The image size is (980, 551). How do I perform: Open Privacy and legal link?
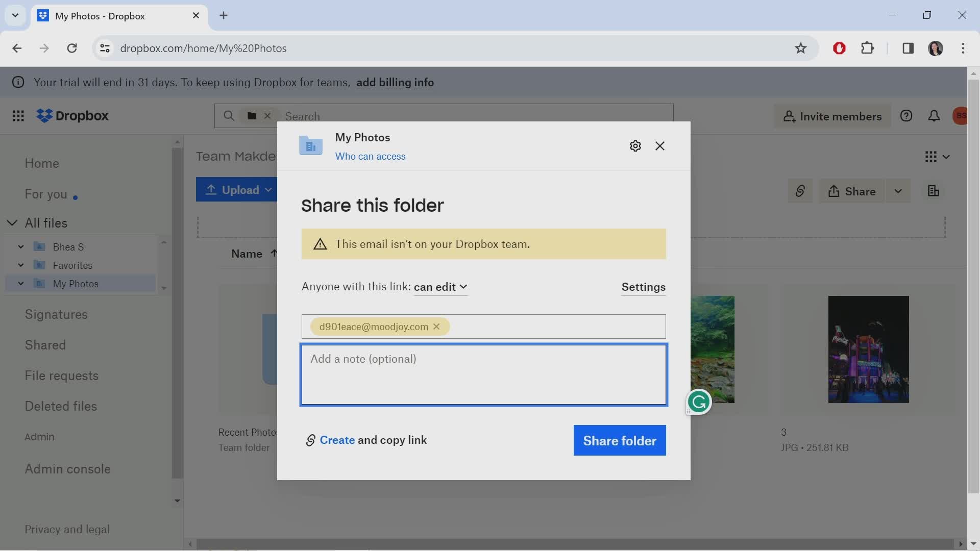pyautogui.click(x=67, y=530)
